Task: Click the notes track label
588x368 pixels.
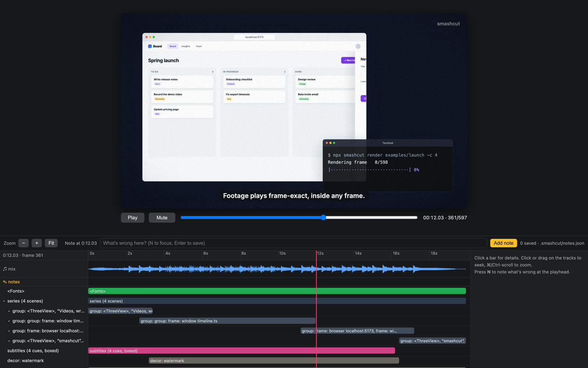Action: coord(14,282)
